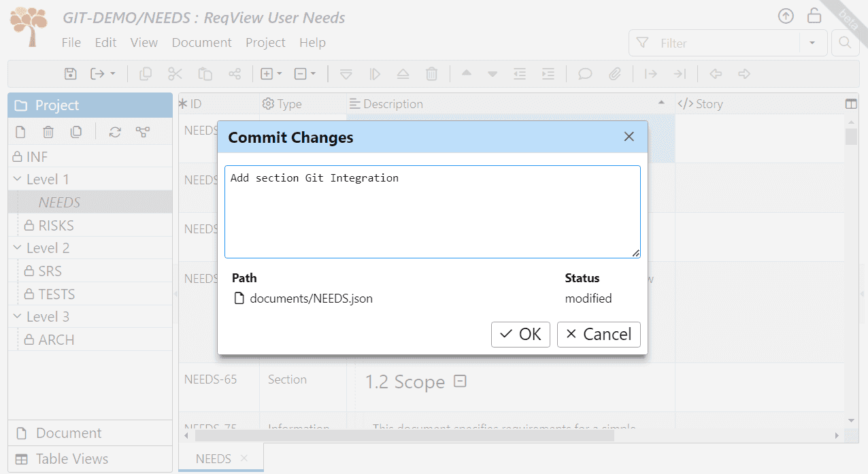Select the INF document in tree
Image resolution: width=868 pixels, height=474 pixels.
click(x=90, y=156)
